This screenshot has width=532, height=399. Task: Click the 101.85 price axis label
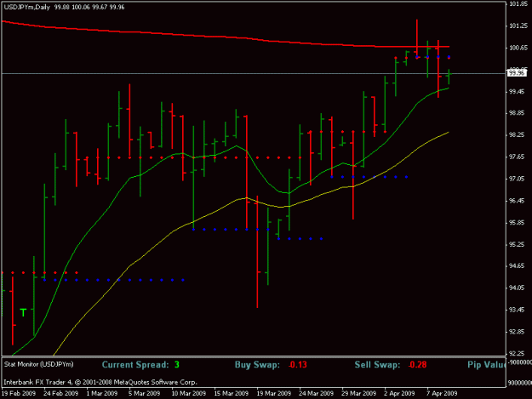518,4
